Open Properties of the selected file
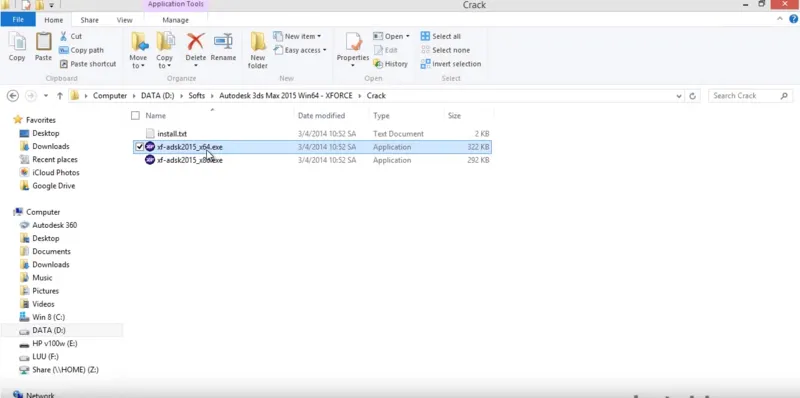The height and width of the screenshot is (398, 800). coord(353,49)
